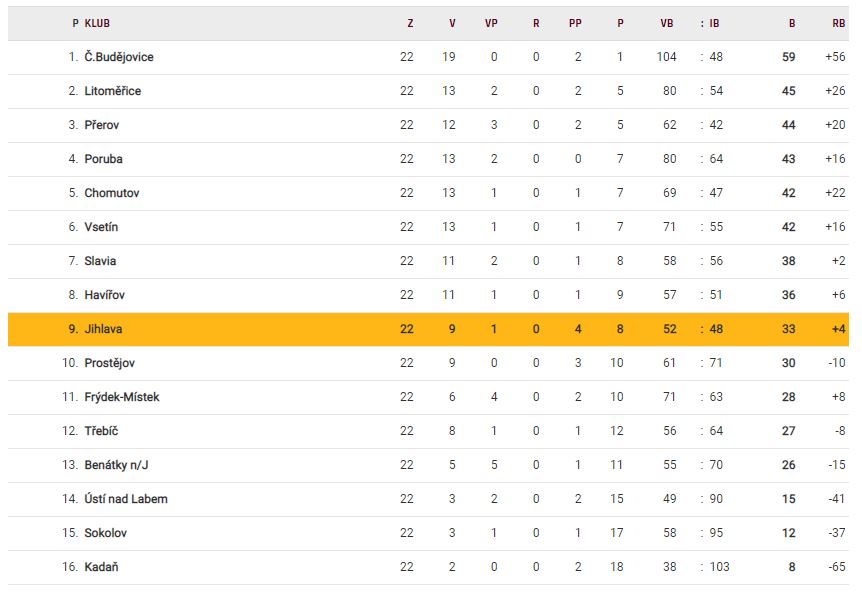Viewport: 862px width, 593px height.
Task: Select Benátky n/J in the standings
Action: tap(117, 465)
